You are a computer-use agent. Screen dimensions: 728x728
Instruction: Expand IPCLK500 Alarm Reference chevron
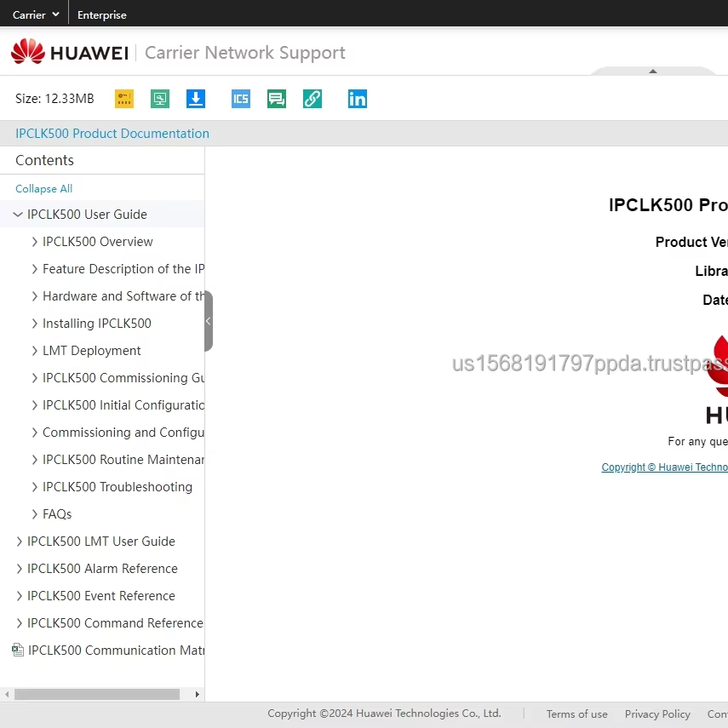tap(19, 569)
